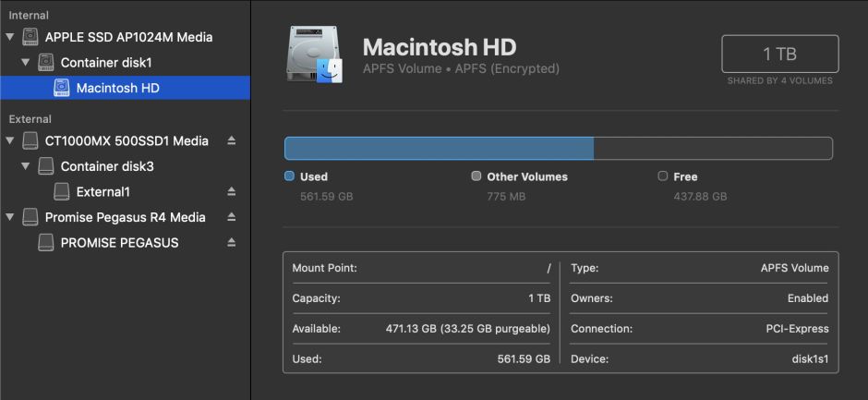The height and width of the screenshot is (400, 868).
Task: Click the APPLE SSD AP1024M Media disk icon
Action: 30,37
